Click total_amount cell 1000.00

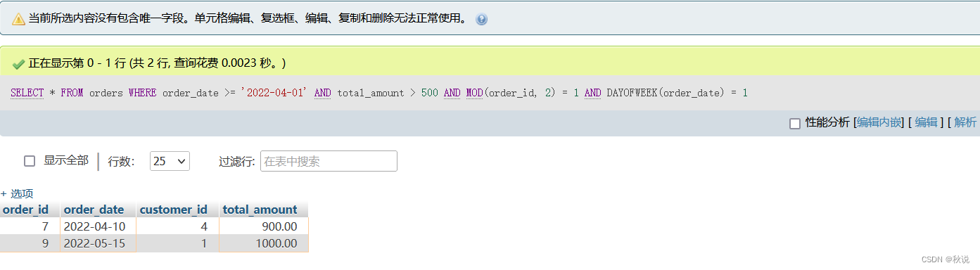(264, 243)
